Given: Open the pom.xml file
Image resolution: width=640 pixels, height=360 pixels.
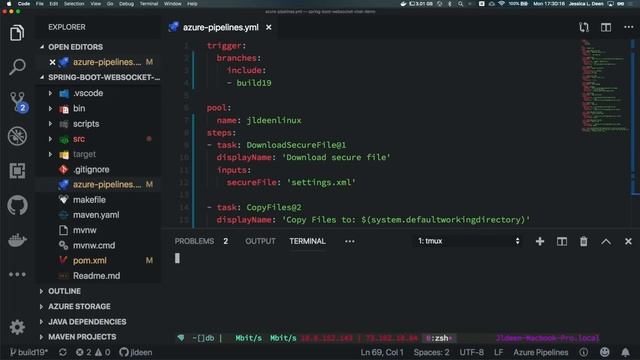Looking at the screenshot, I should point(89,260).
